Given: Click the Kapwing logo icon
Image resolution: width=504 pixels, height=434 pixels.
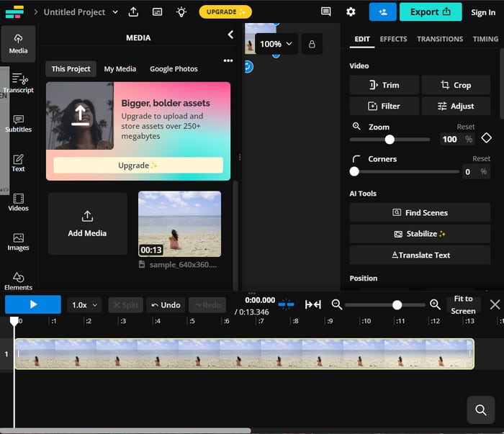Looking at the screenshot, I should 14,12.
